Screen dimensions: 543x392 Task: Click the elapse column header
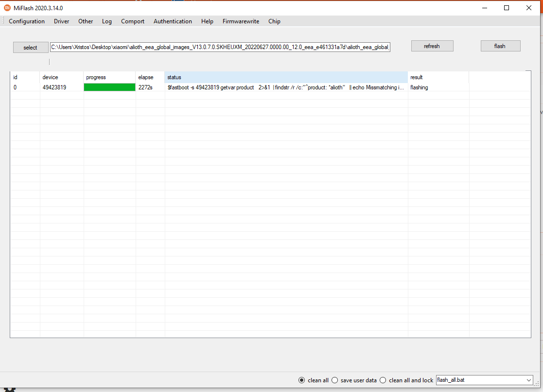150,77
